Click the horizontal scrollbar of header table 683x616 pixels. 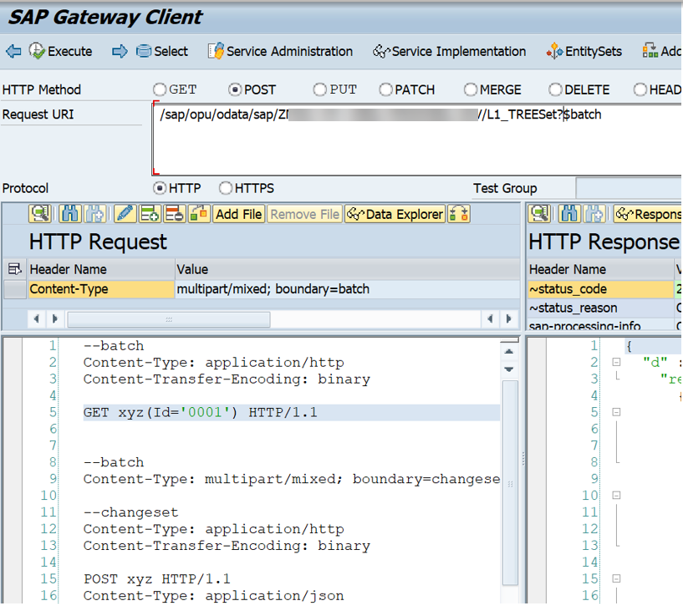click(x=169, y=319)
